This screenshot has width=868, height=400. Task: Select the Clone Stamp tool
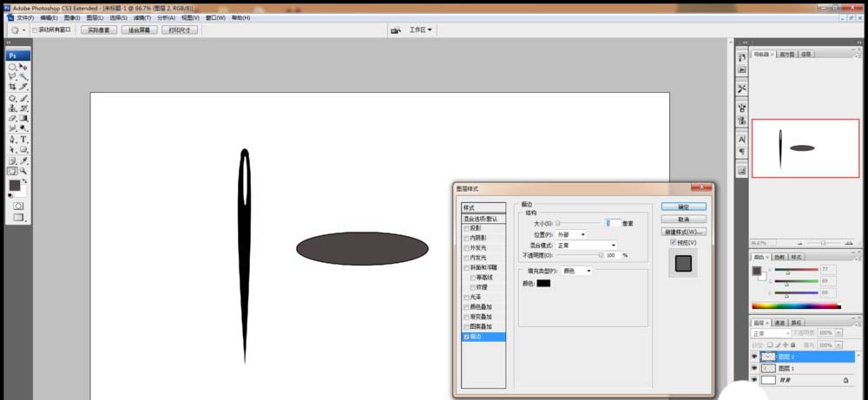click(12, 108)
